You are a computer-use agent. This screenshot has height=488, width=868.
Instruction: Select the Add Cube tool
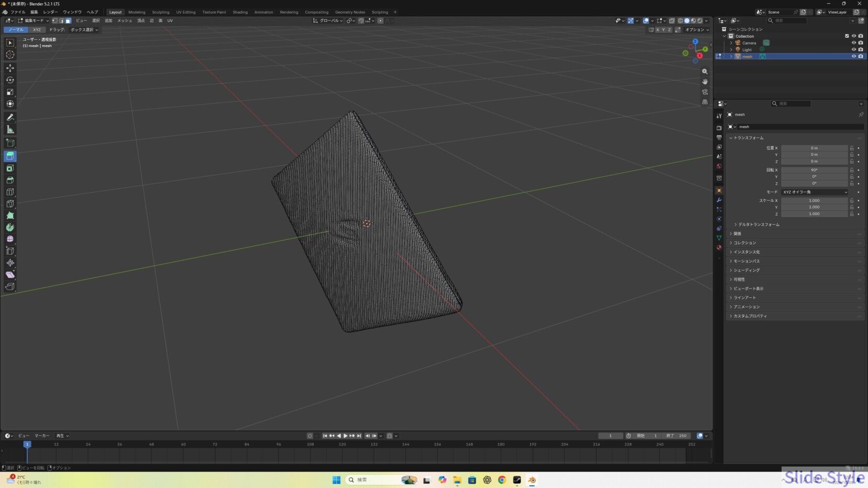click(10, 142)
